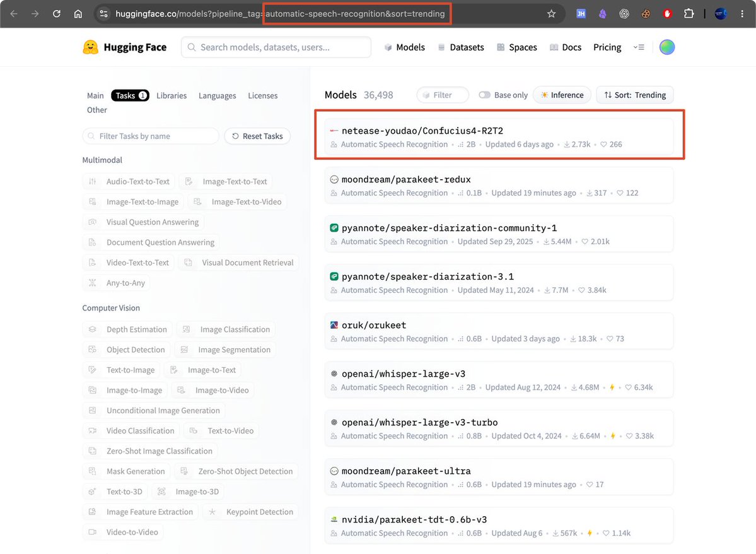Click the Filter Tasks by name field

[151, 136]
